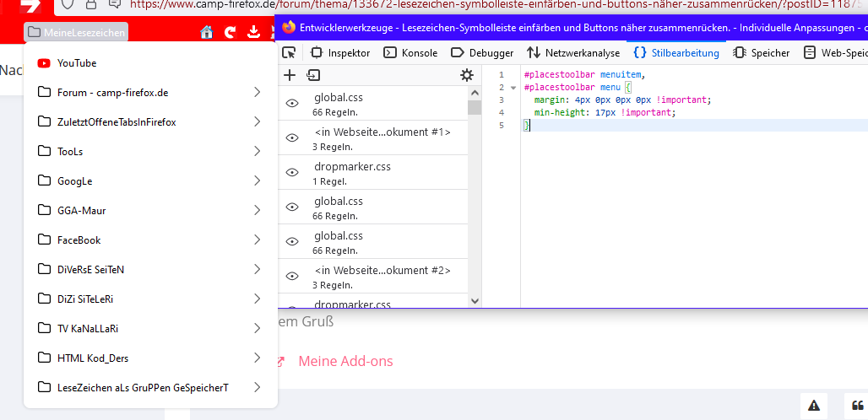
Task: Expand the TooLs bookmark folder submenu
Action: [x=257, y=152]
